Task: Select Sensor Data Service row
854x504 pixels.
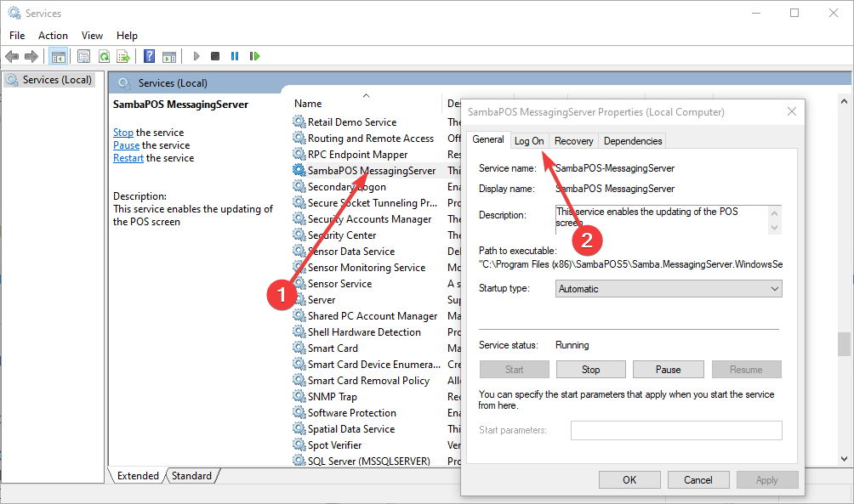Action: tap(351, 251)
